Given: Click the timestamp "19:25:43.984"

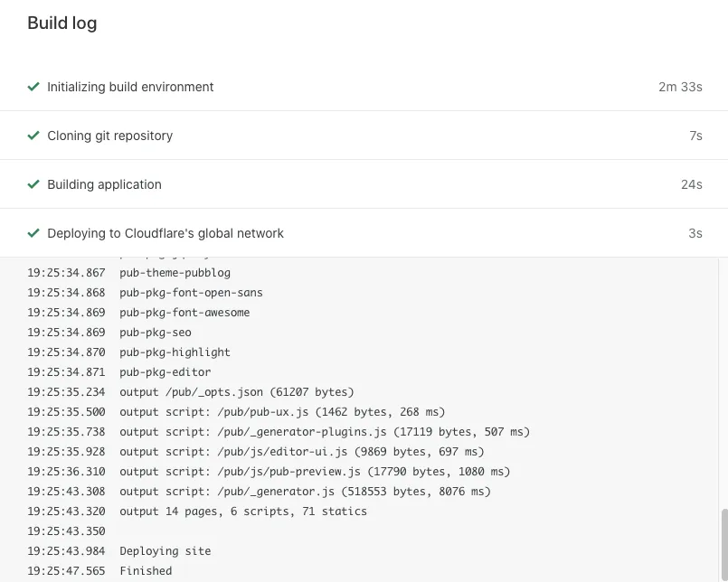Looking at the screenshot, I should point(65,550).
